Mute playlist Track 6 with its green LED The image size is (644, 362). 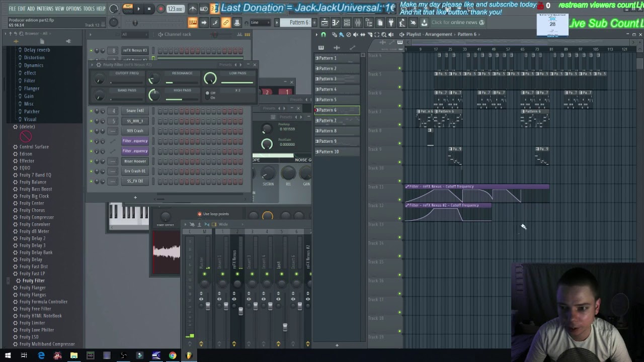[400, 106]
